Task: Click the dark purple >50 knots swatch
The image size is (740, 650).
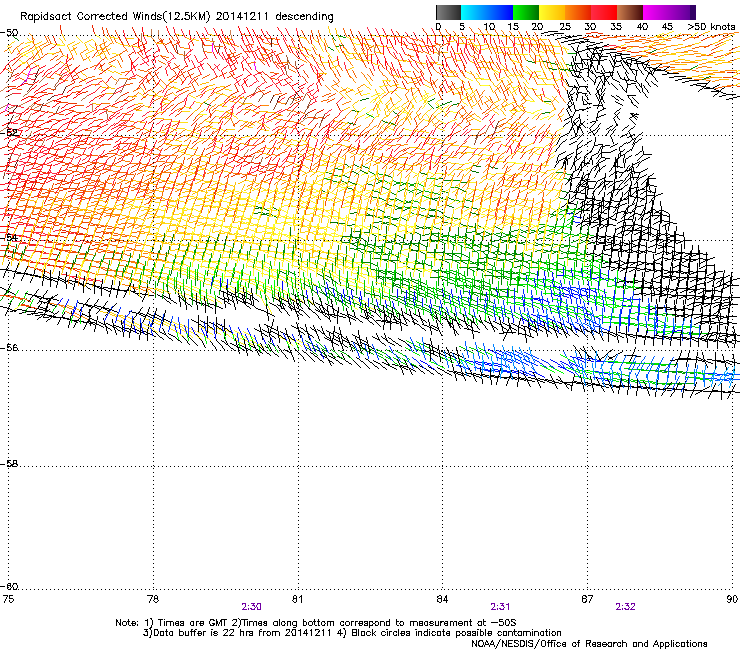Action: click(692, 12)
